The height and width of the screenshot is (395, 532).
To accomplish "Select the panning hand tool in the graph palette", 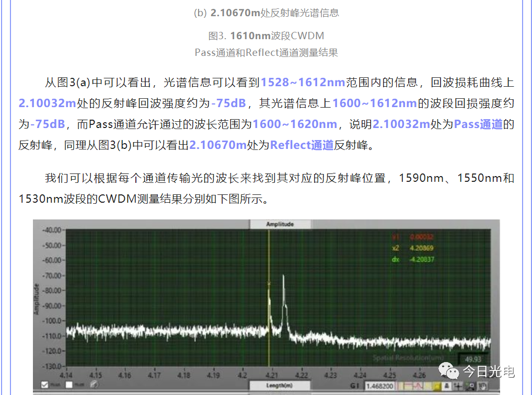I will tap(482, 387).
